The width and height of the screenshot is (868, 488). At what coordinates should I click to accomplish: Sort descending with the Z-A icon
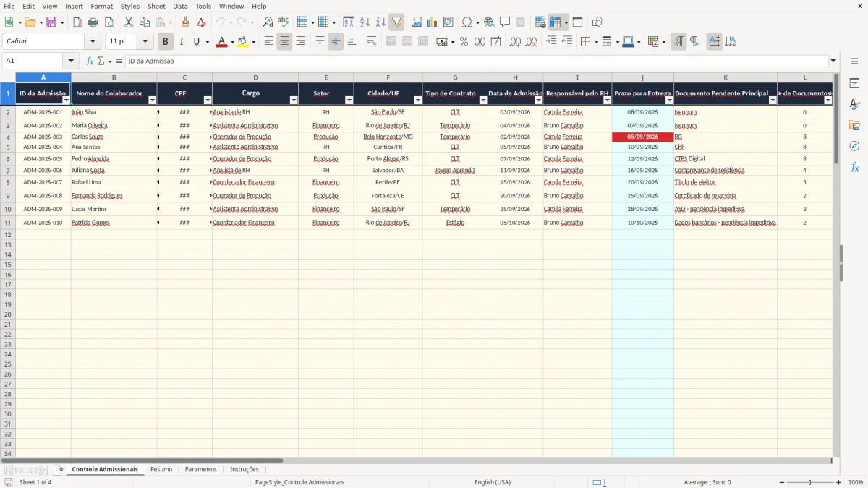(x=381, y=22)
